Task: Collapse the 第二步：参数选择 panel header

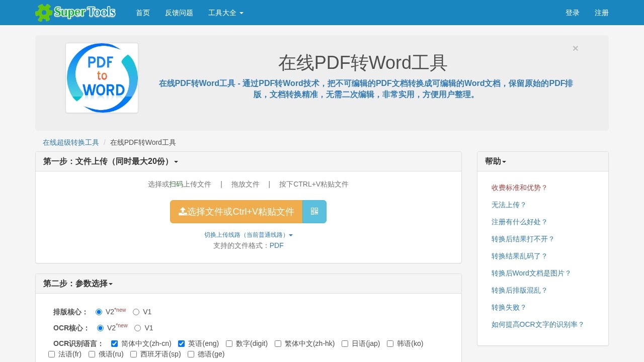Action: pyautogui.click(x=78, y=284)
